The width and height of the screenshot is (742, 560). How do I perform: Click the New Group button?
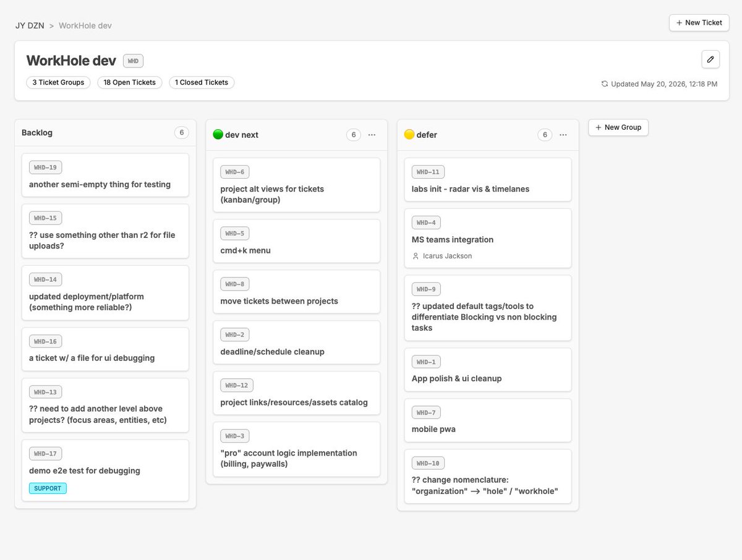618,127
